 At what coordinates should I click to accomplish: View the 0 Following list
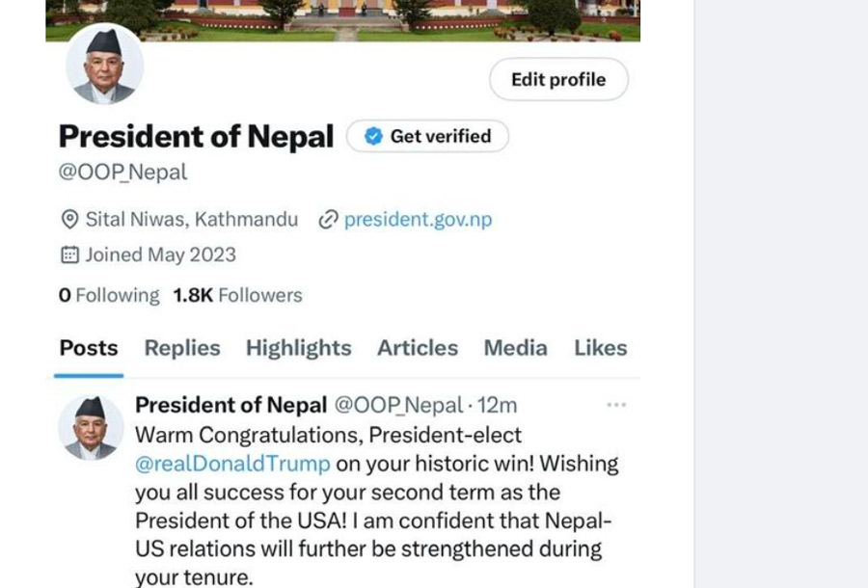click(x=109, y=296)
